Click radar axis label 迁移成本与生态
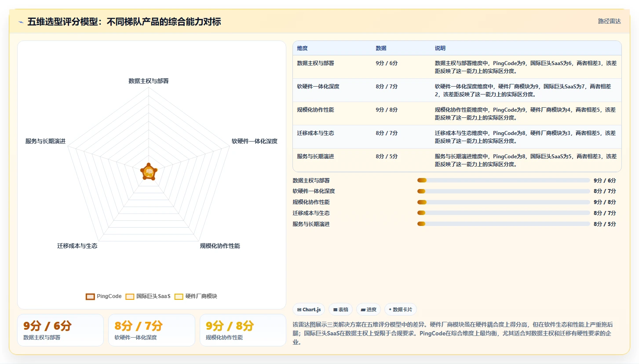 pos(77,246)
